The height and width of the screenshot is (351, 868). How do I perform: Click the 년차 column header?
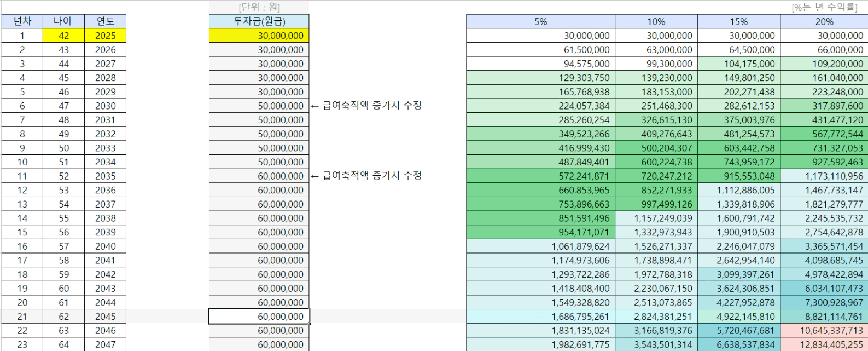[x=22, y=21]
